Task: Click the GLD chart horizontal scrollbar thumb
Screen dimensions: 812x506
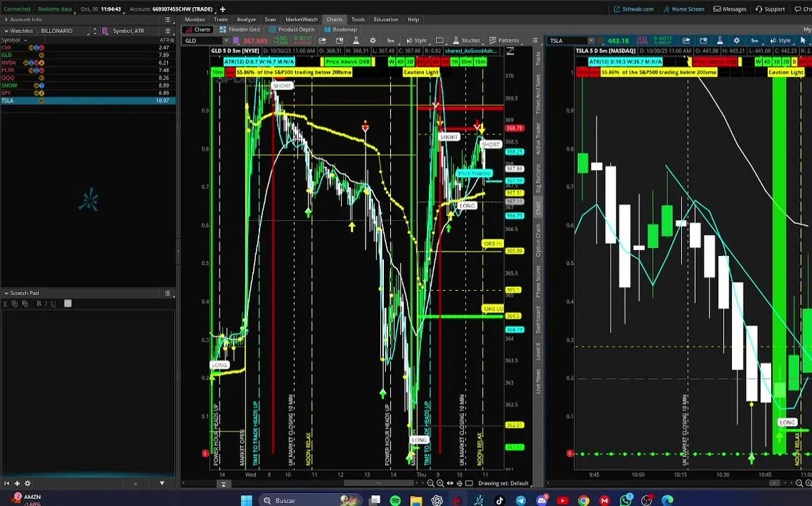Action: click(x=378, y=484)
